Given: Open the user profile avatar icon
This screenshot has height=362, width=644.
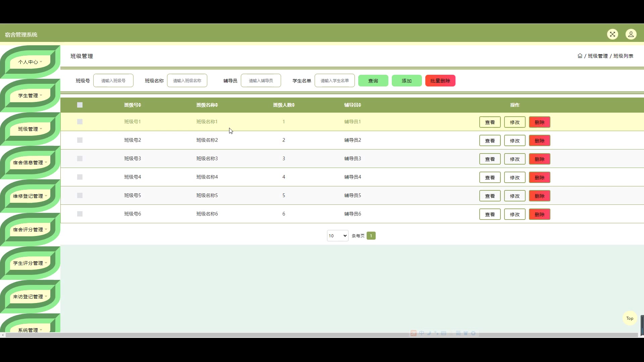Looking at the screenshot, I should pyautogui.click(x=631, y=34).
